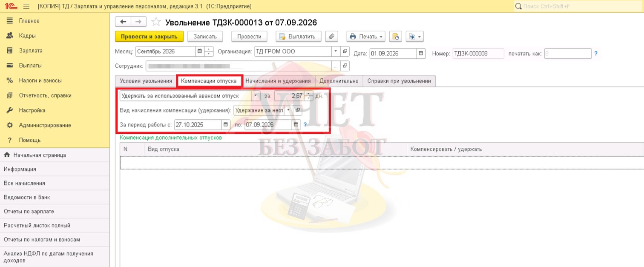Switch to the Начисления и удержания tab
644x267 pixels.
(278, 81)
